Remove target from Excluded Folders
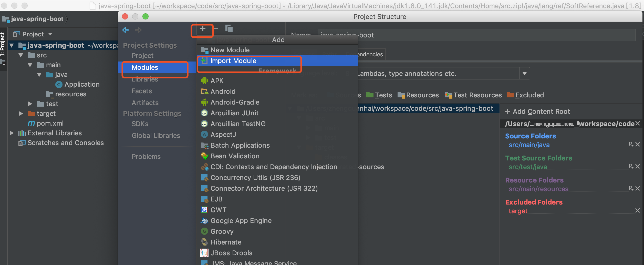Image resolution: width=644 pixels, height=265 pixels. point(638,210)
